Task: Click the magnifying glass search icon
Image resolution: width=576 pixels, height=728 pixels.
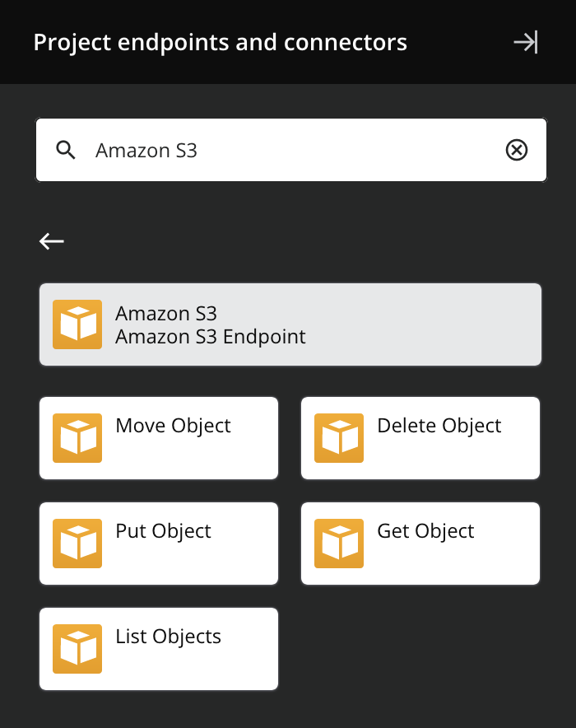Action: 65,150
